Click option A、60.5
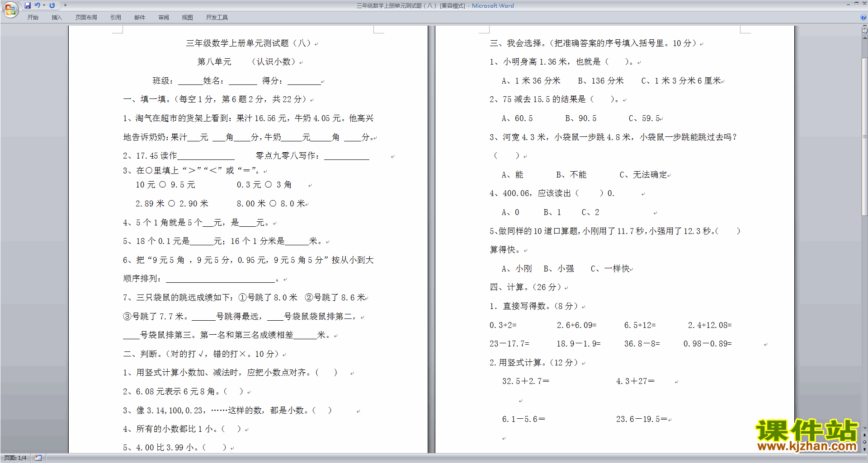Screen dimensions: 868x463 click(x=517, y=118)
